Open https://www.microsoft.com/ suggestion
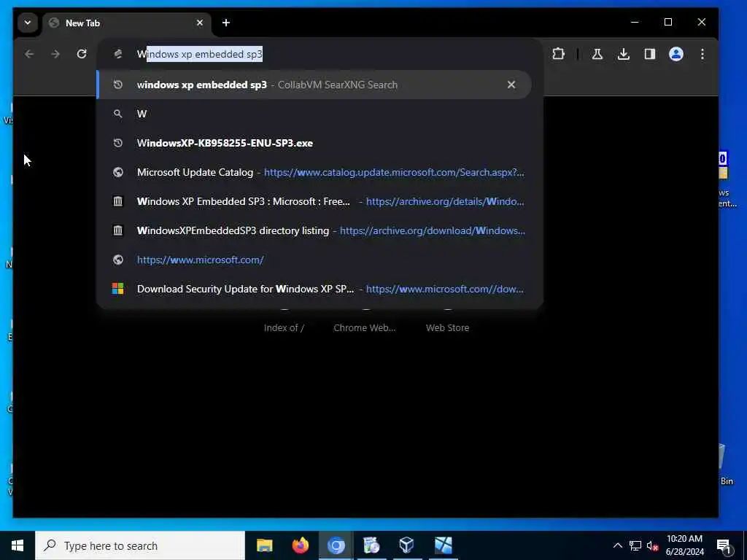Image resolution: width=747 pixels, height=560 pixels. tap(314, 260)
